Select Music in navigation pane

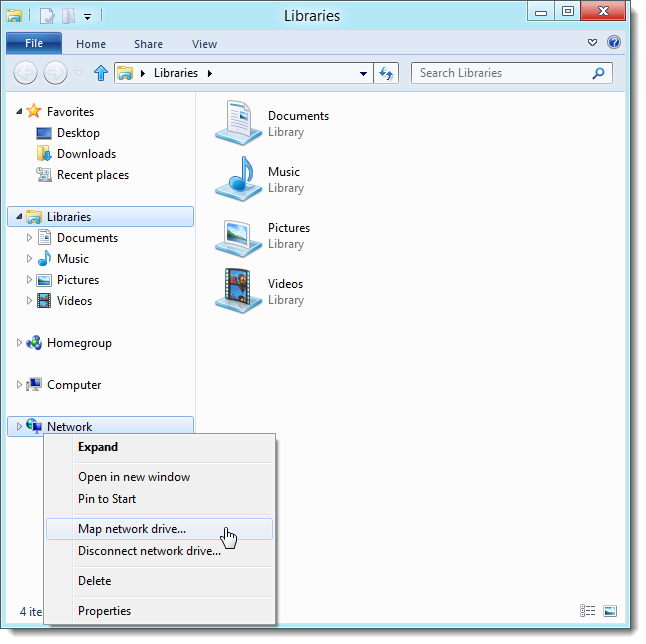click(73, 259)
